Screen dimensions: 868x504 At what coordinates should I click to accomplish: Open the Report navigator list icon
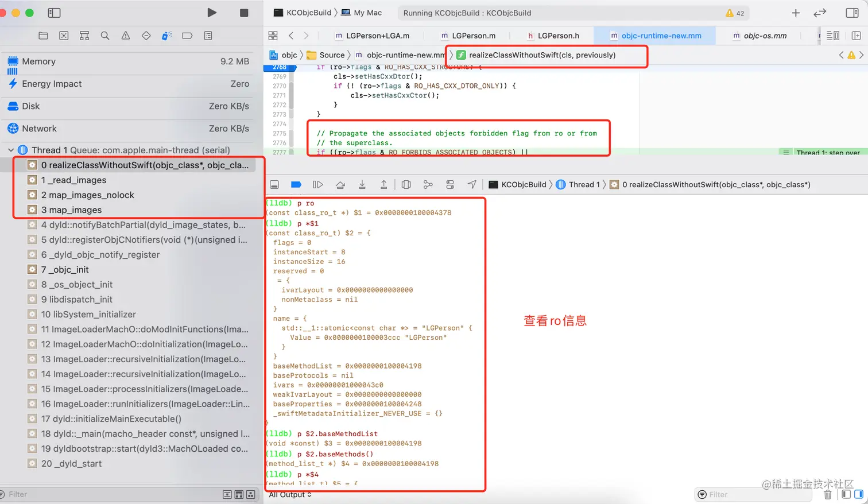[x=208, y=36]
